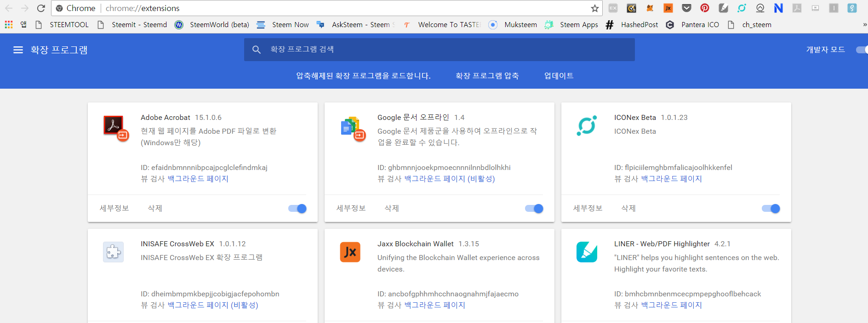Open details for Adobe Acrobat

(114, 208)
